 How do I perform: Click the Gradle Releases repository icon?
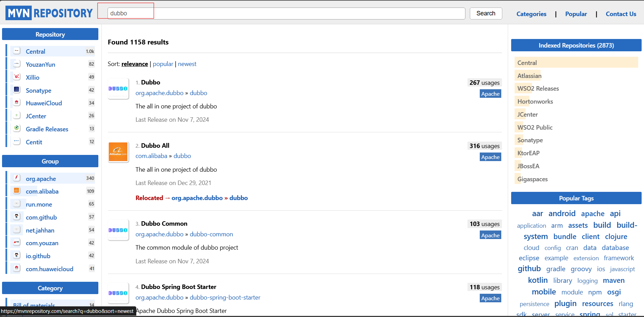[x=17, y=129]
